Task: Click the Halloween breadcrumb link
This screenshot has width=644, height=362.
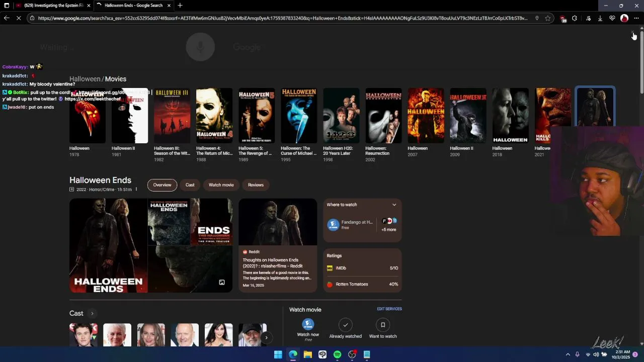Action: [85, 79]
